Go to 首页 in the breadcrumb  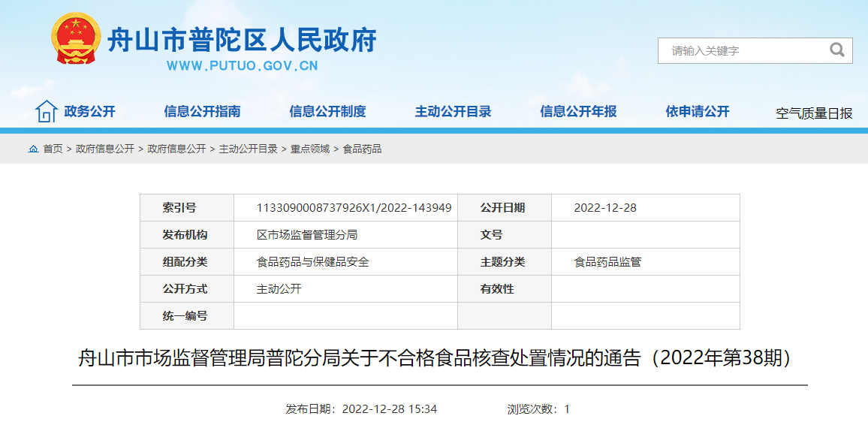pos(53,149)
